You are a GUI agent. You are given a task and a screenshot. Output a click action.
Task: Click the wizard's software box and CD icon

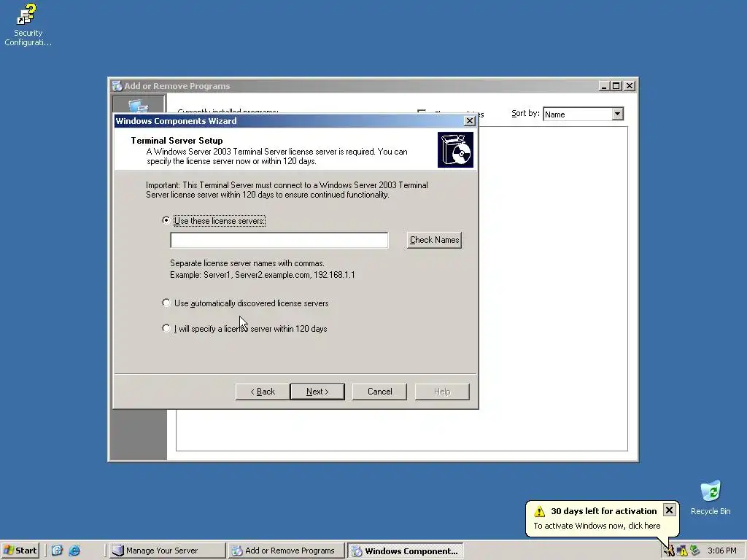(x=455, y=150)
